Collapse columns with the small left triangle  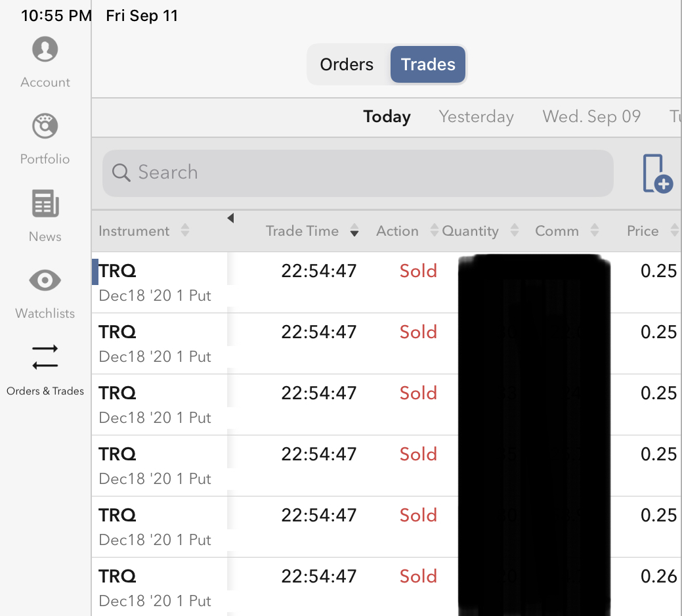pos(230,218)
